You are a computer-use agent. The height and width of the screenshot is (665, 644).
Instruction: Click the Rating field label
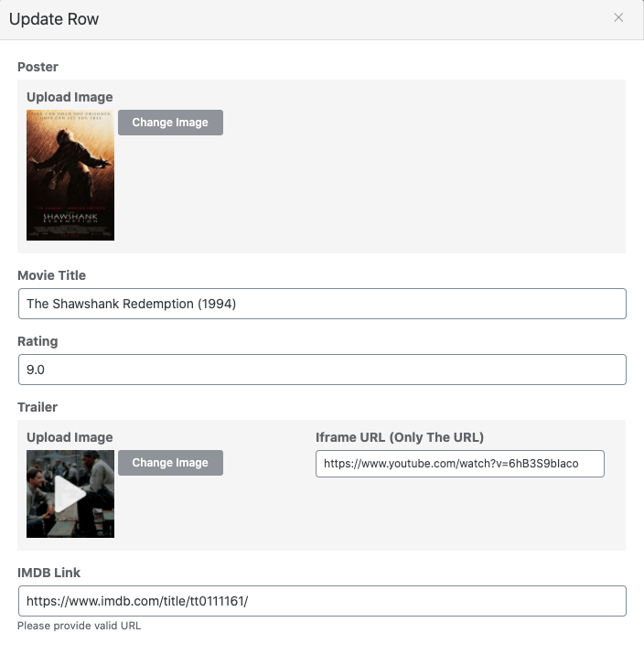click(38, 341)
